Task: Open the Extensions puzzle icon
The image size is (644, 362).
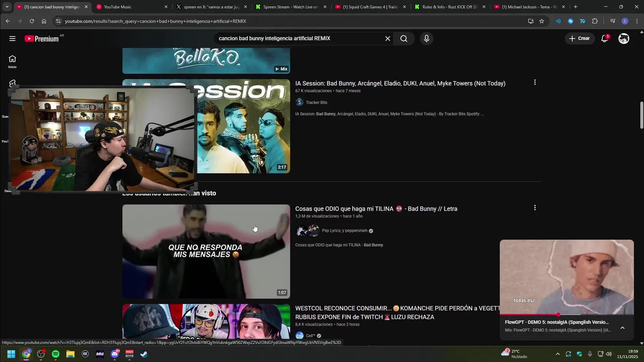Action: [595, 21]
